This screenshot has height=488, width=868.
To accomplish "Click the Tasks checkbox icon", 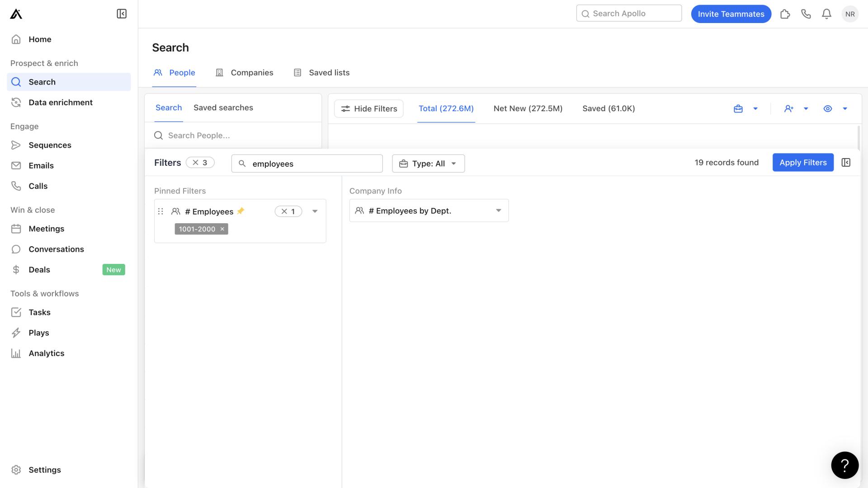I will (16, 312).
